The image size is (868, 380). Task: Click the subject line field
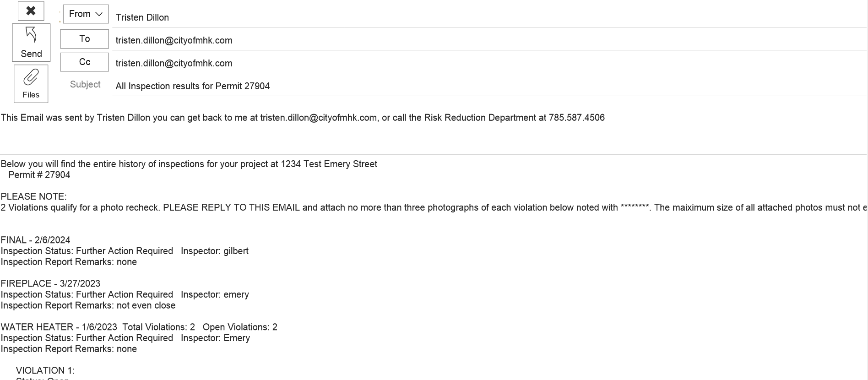pyautogui.click(x=489, y=86)
